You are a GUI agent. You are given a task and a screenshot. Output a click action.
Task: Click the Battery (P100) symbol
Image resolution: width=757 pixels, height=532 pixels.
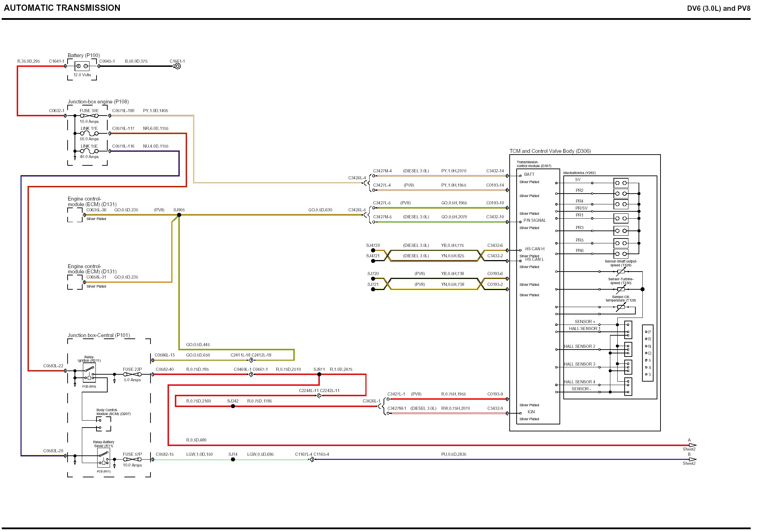pos(82,66)
